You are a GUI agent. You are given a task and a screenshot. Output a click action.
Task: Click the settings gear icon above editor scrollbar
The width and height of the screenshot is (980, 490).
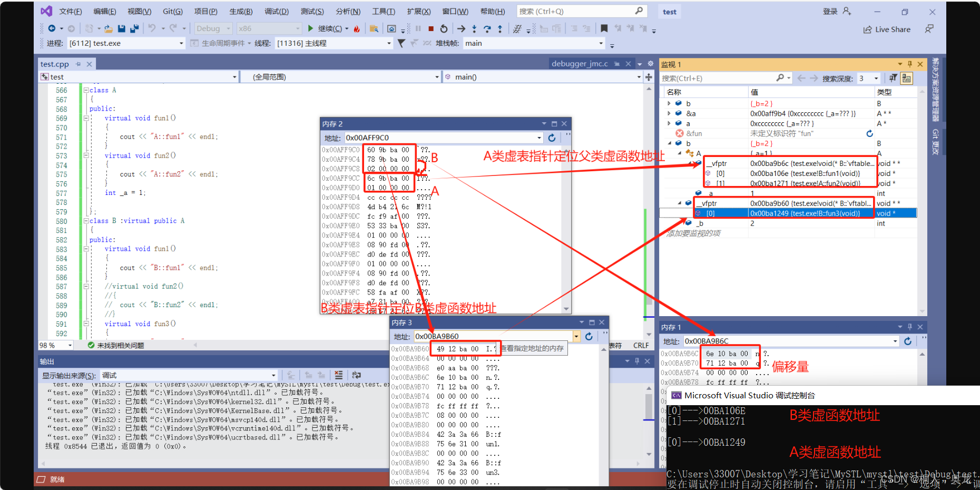click(x=651, y=64)
